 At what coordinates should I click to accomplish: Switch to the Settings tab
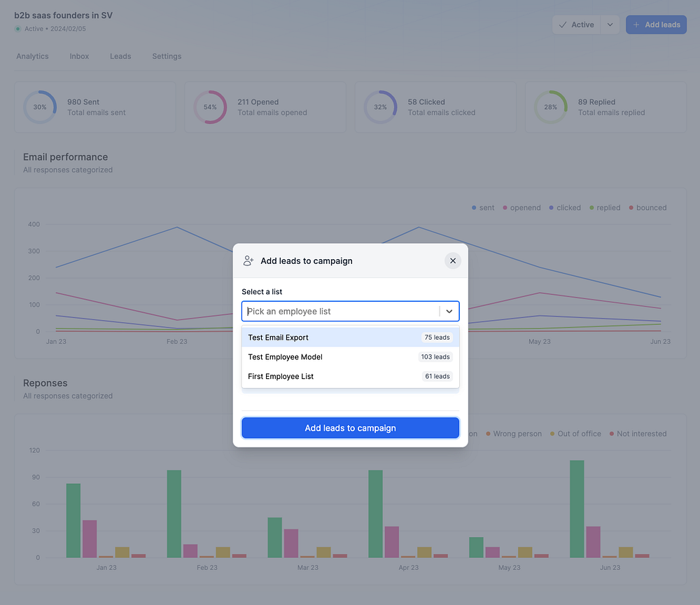167,56
